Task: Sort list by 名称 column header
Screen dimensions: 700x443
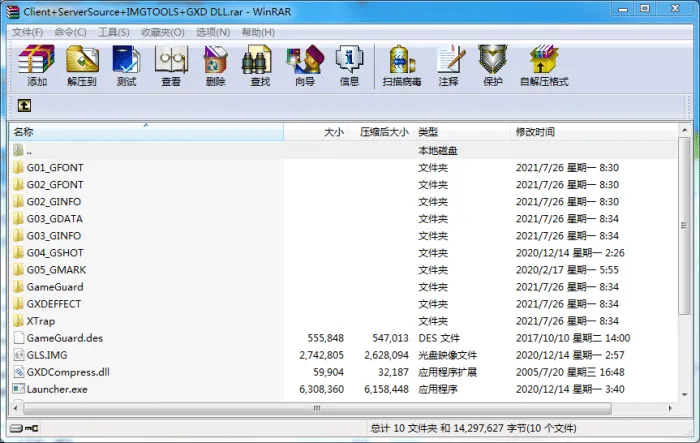Action: [x=146, y=132]
